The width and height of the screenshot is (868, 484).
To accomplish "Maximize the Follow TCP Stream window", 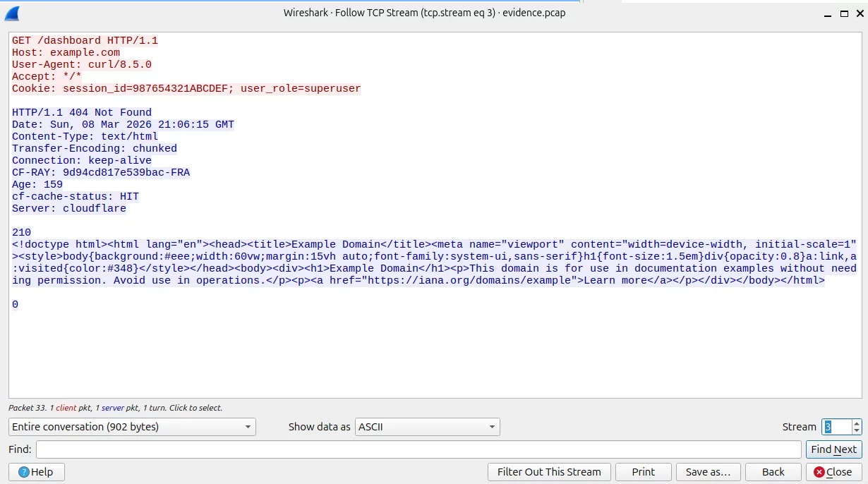I will point(844,13).
